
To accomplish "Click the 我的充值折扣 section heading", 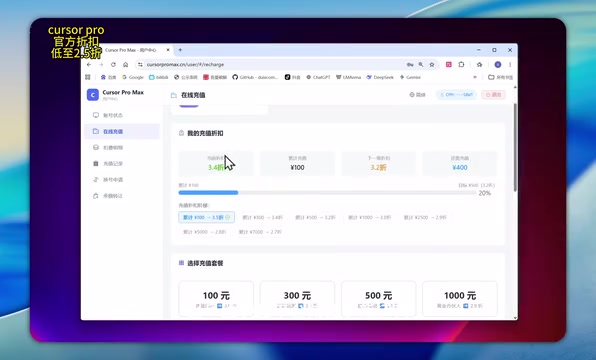I will pos(205,133).
